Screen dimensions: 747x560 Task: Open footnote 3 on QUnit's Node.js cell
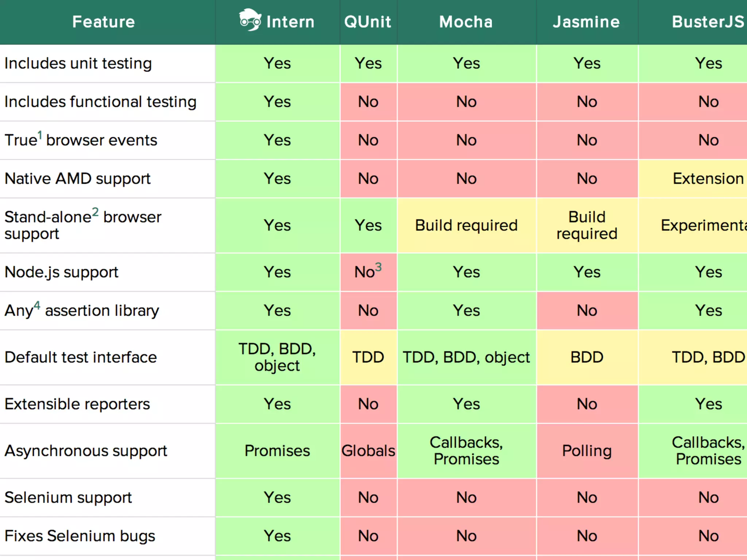point(379,267)
